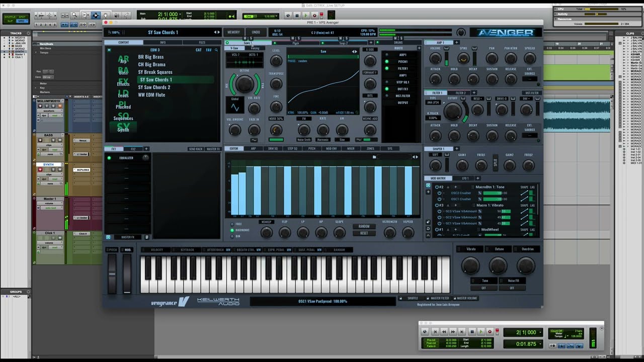Screen dimensions: 644x362
Task: Open the Sine AM source dropdown
Action: click(342, 140)
